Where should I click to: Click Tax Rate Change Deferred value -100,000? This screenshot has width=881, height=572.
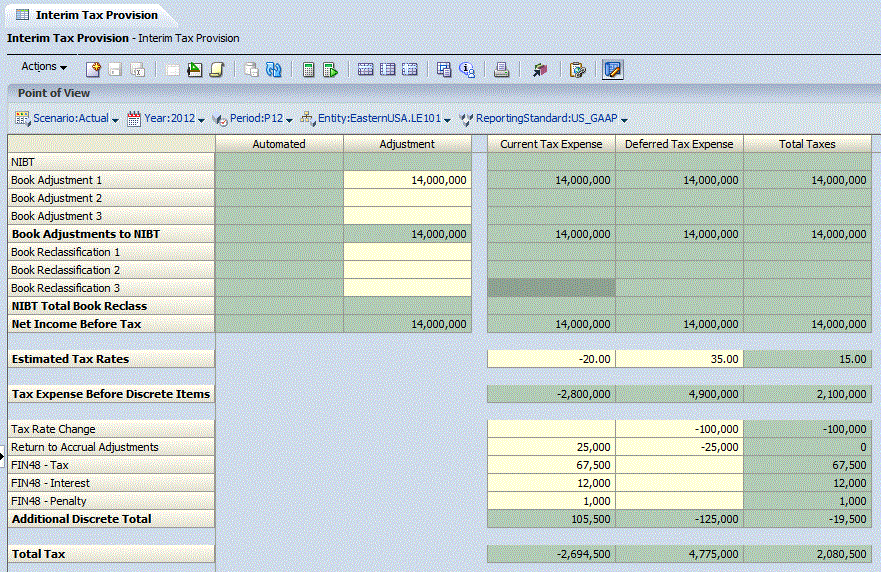tap(679, 429)
